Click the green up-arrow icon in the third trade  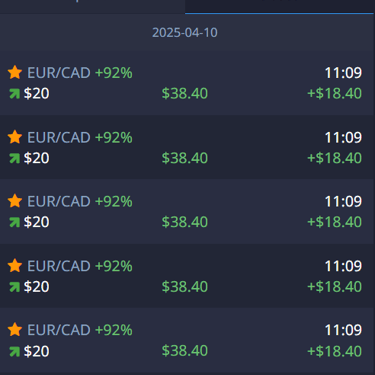[15, 222]
